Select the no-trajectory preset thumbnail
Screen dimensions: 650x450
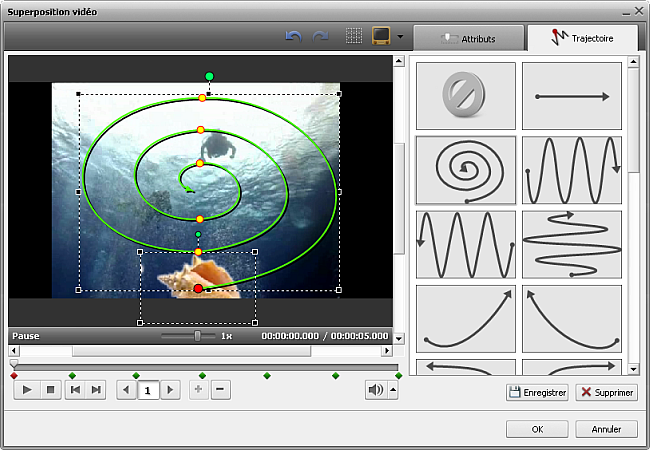point(466,96)
